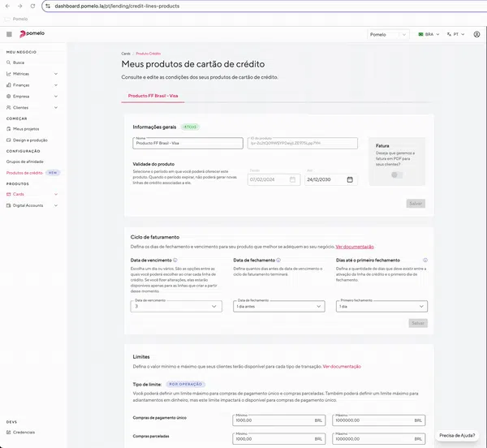Open Produtos de crédito in sidebar
This screenshot has height=448, width=487.
(x=24, y=173)
